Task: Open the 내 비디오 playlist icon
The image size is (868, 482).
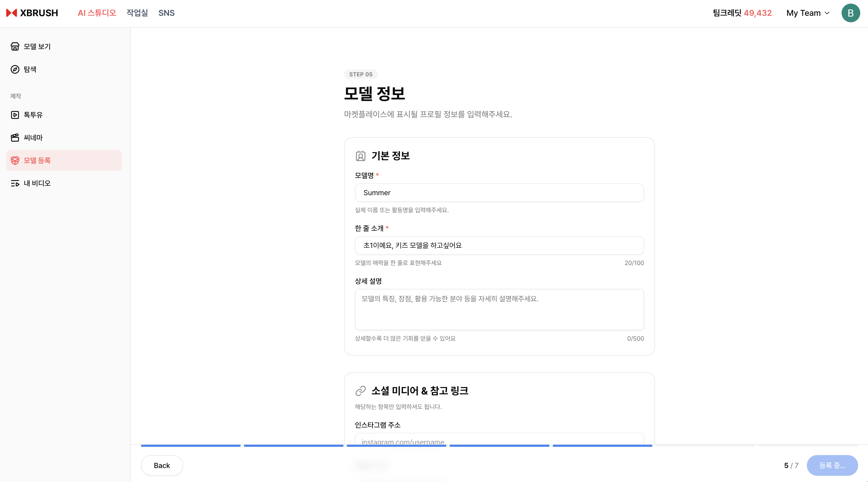Action: coord(15,183)
